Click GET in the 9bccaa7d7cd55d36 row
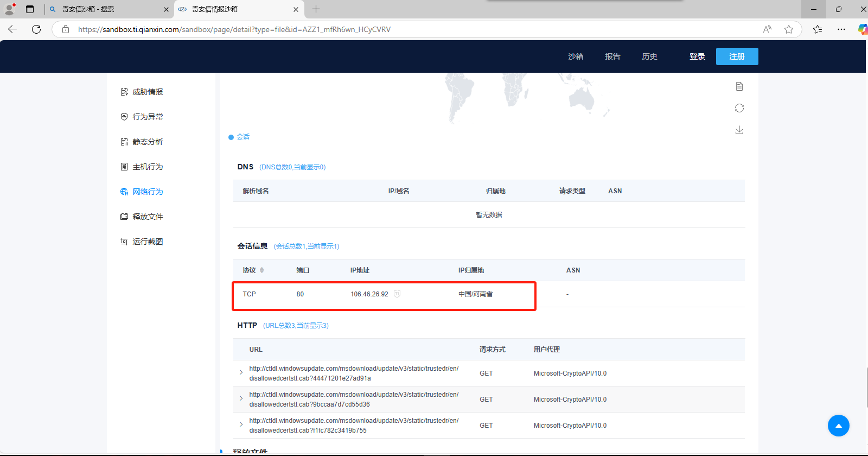 pos(486,399)
